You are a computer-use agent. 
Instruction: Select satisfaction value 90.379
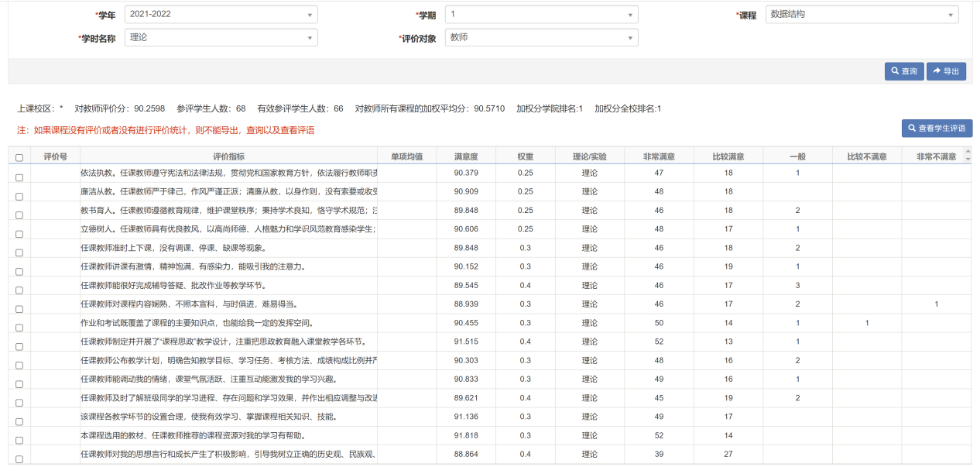(466, 173)
